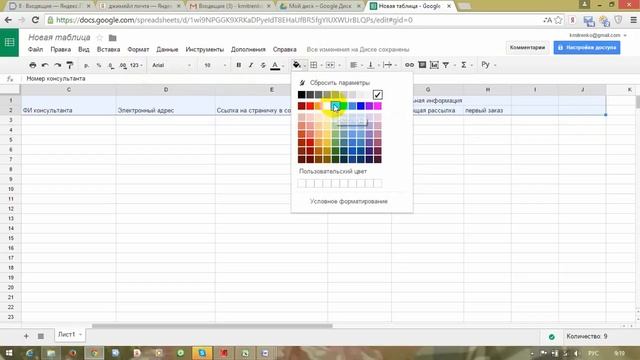
Task: Open the 123 number format dropdown
Action: 136,65
